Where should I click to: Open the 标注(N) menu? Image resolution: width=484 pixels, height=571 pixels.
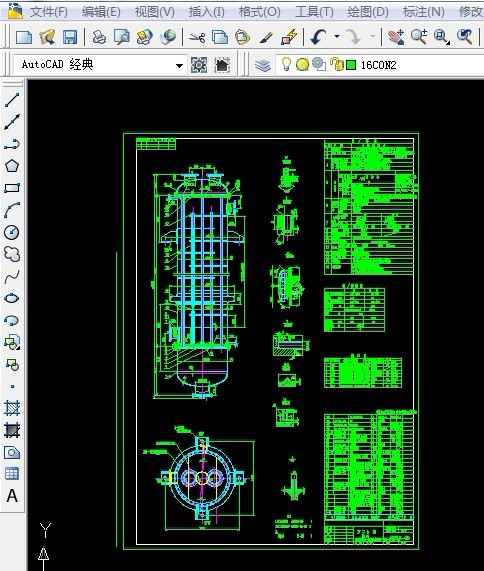click(x=424, y=12)
